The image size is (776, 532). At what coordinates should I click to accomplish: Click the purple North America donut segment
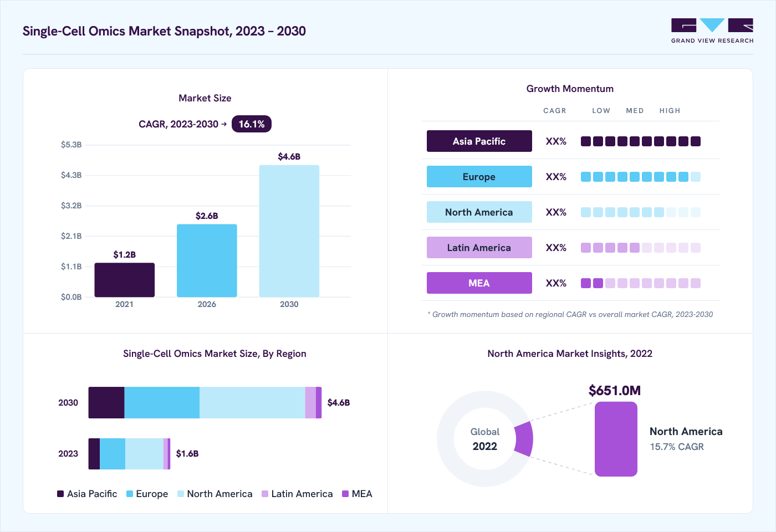point(524,439)
